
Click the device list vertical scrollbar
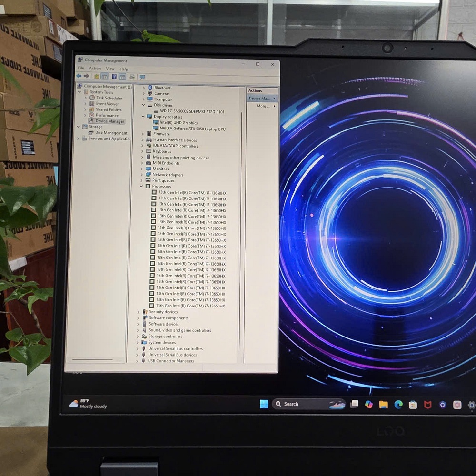click(241, 231)
